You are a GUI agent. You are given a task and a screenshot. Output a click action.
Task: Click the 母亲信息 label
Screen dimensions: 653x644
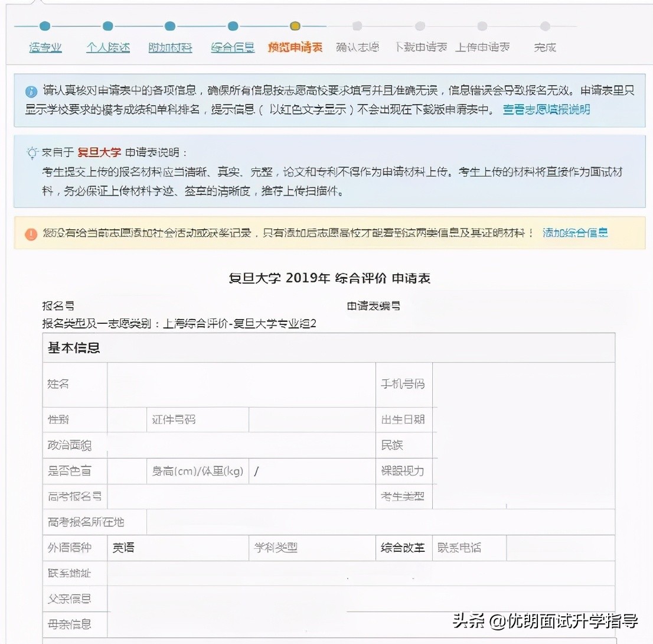pos(69,624)
